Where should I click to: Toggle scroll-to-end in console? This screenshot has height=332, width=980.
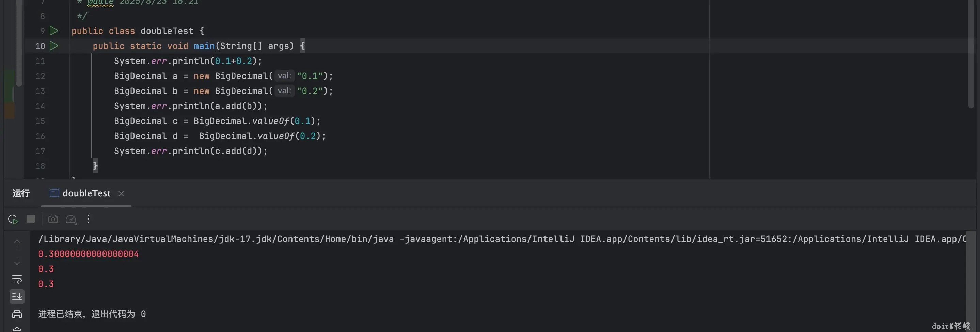[17, 297]
